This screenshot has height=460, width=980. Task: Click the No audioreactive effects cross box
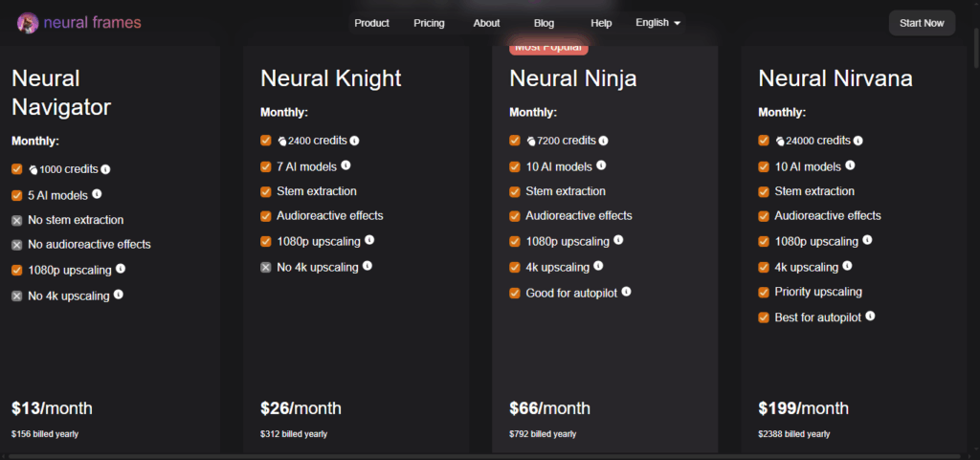tap(17, 245)
